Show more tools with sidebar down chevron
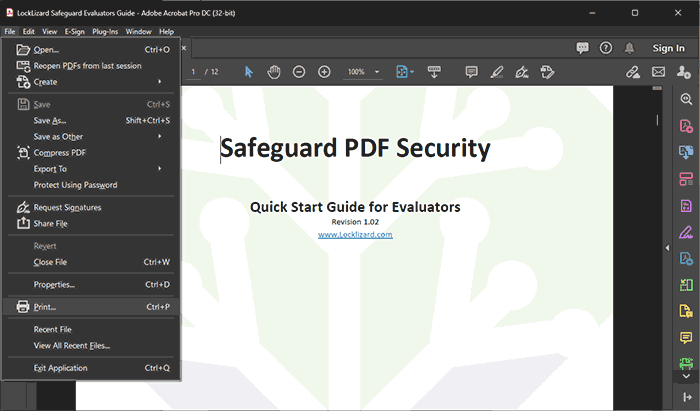The height and width of the screenshot is (411, 700). (x=686, y=376)
